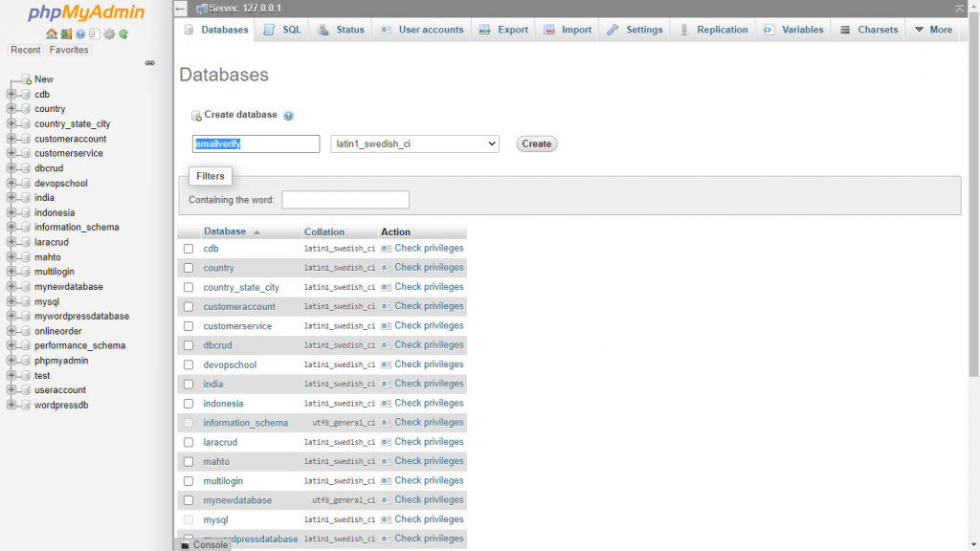Click Check privileges link for india
The width and height of the screenshot is (980, 551).
(x=429, y=384)
